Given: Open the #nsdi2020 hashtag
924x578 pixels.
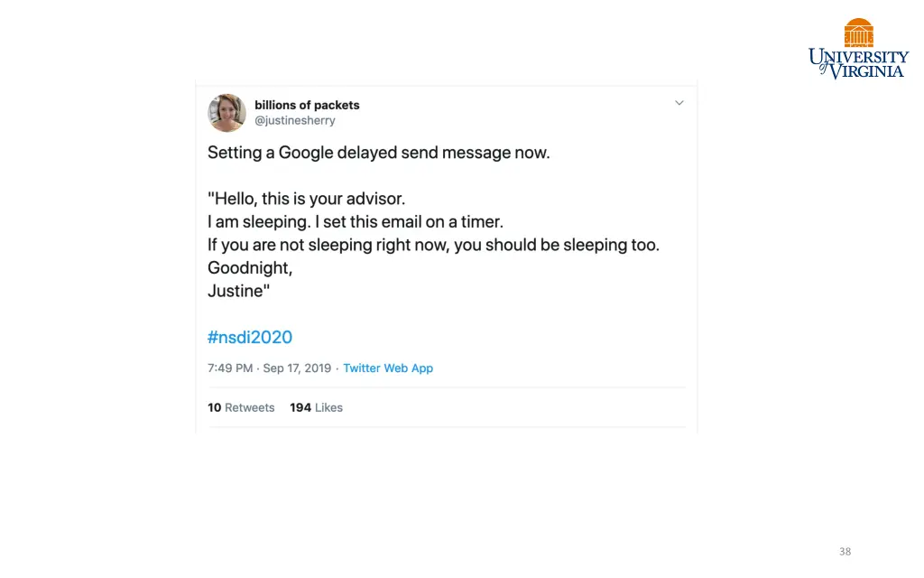Looking at the screenshot, I should tap(250, 337).
